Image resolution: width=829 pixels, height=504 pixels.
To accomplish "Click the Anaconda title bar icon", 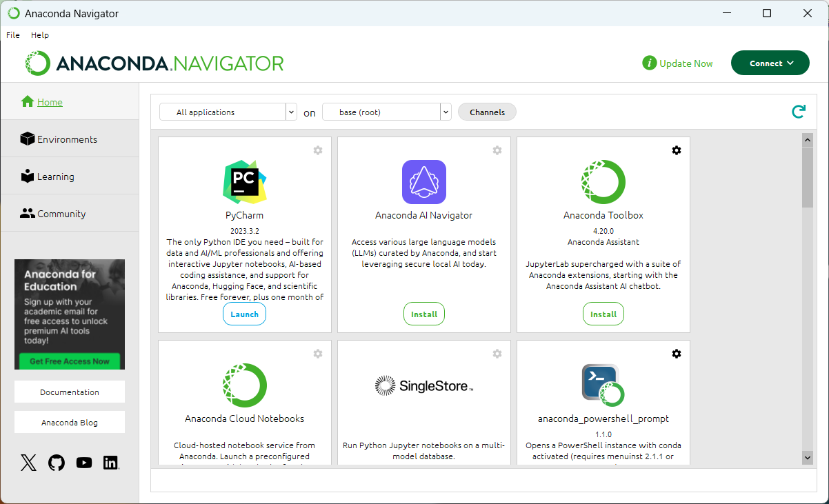I will [14, 13].
